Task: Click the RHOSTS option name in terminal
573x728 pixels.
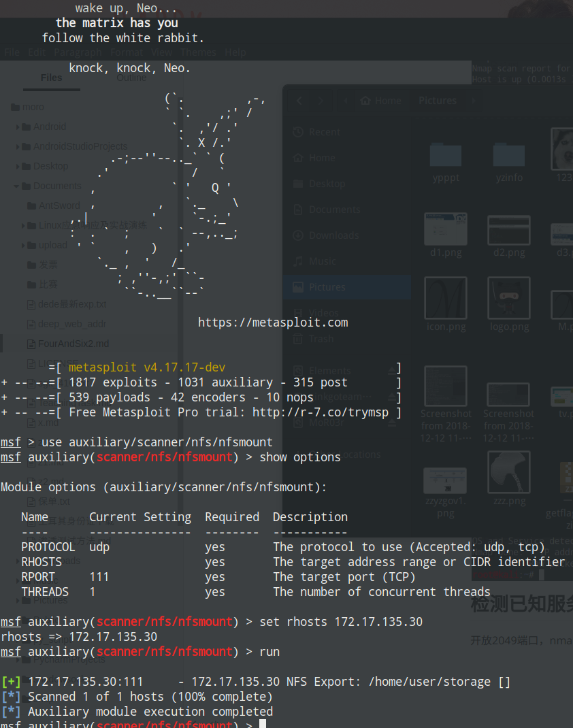Action: [x=42, y=562]
